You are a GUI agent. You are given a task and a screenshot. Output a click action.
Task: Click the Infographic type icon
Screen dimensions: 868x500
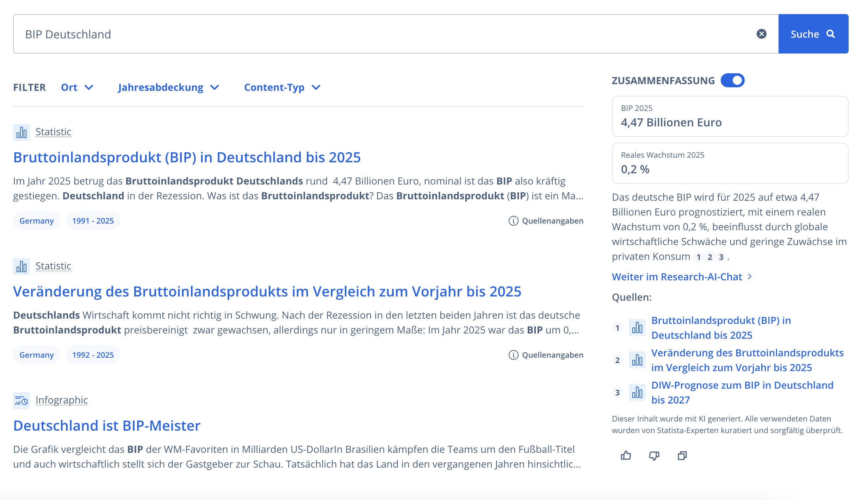(21, 401)
